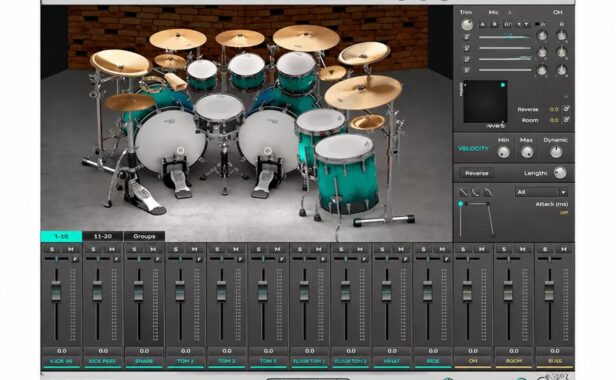
Task: Click the SNARE channel volume fader
Action: tap(139, 291)
